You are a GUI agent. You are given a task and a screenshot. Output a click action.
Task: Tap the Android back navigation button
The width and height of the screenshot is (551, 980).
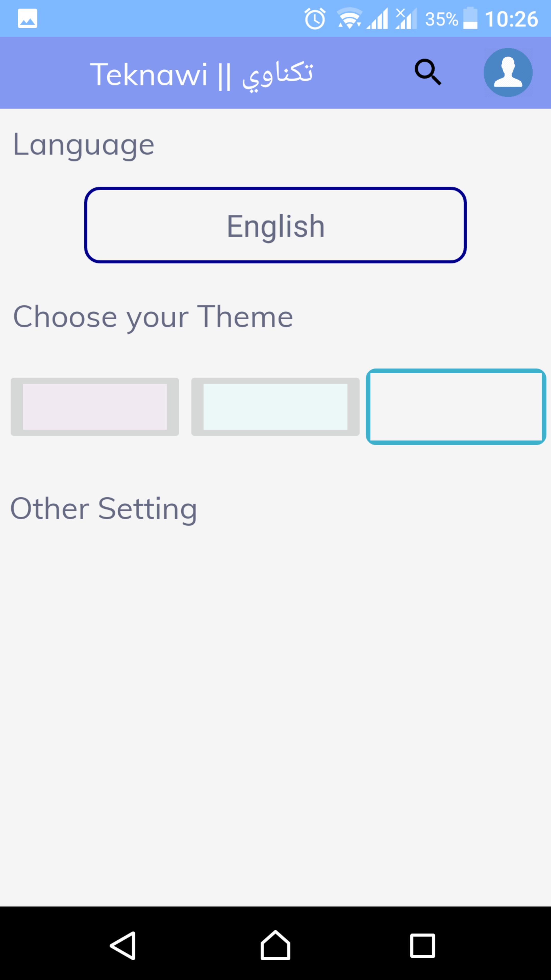click(123, 945)
